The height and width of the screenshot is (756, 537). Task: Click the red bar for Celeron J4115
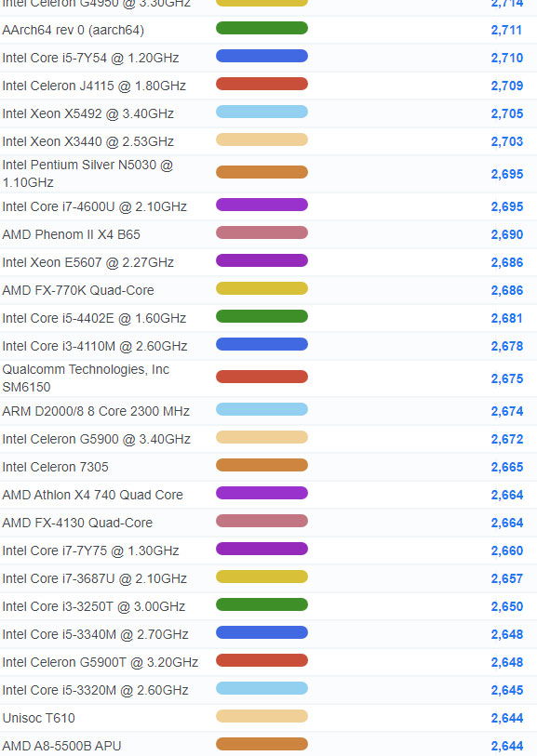tap(262, 84)
